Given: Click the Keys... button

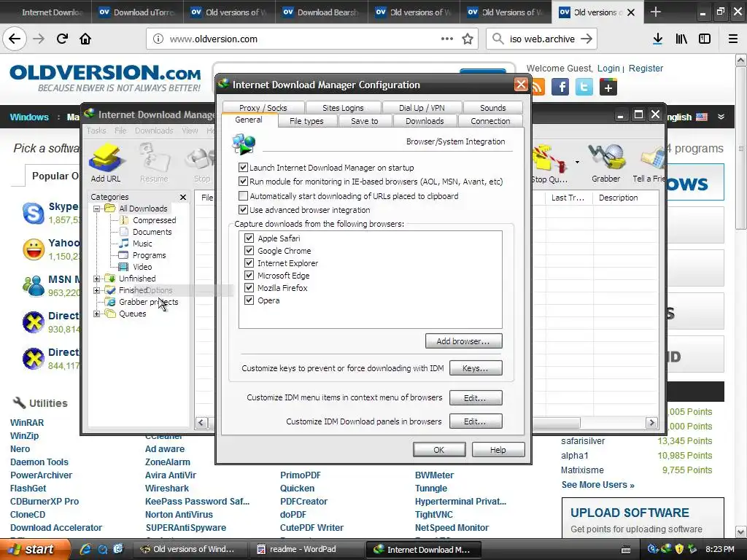Looking at the screenshot, I should [476, 368].
